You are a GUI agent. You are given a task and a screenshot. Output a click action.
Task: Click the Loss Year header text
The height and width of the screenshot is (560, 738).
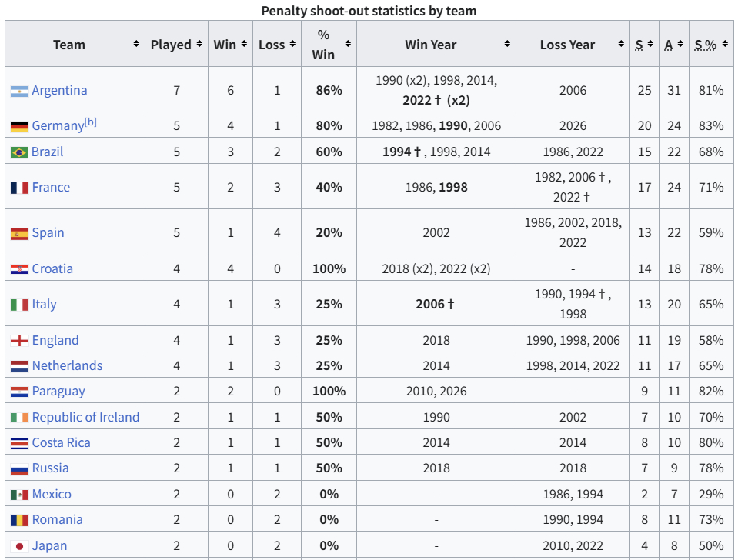567,45
